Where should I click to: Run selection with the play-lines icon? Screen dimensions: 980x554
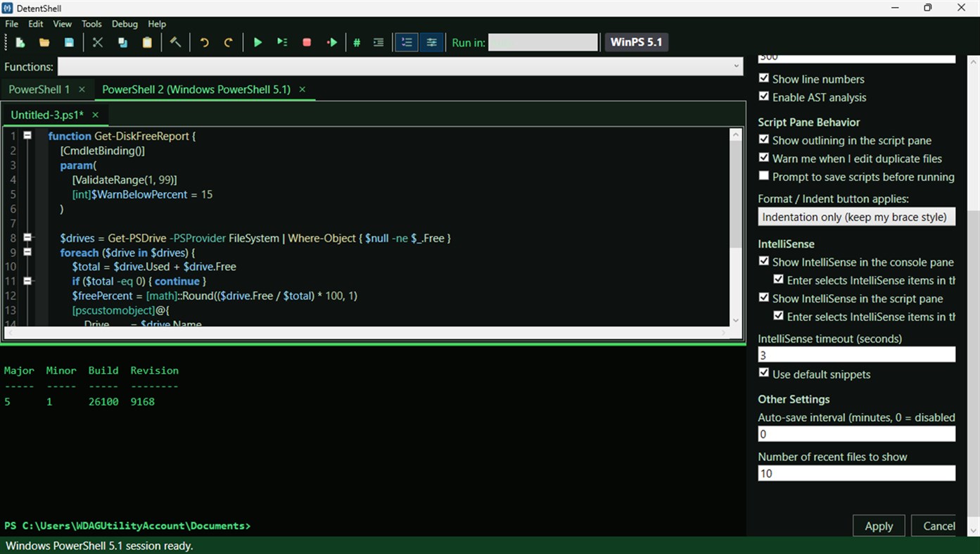282,42
